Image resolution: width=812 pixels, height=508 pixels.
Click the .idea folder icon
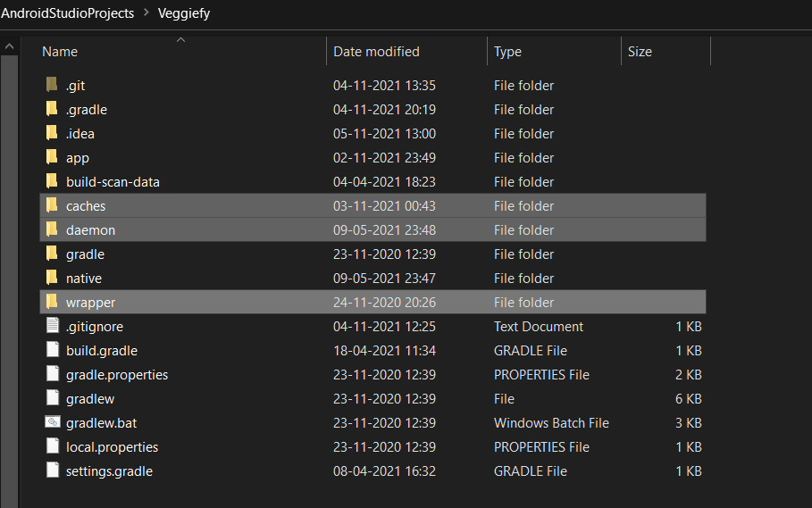pos(52,133)
